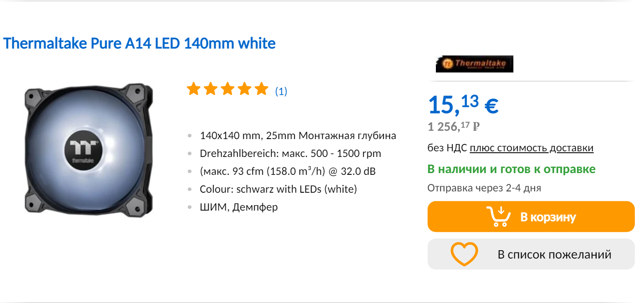Click the orange heart wishlist icon

[x=464, y=254]
